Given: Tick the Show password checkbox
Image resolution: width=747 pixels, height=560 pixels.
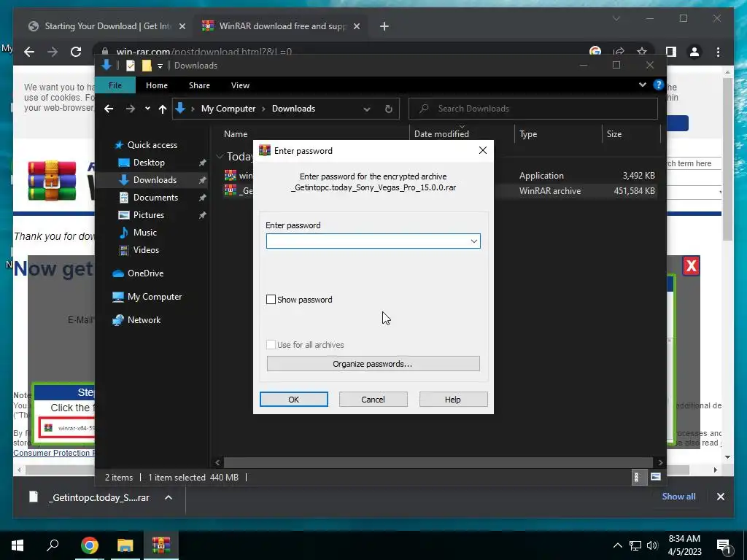Looking at the screenshot, I should 271,300.
